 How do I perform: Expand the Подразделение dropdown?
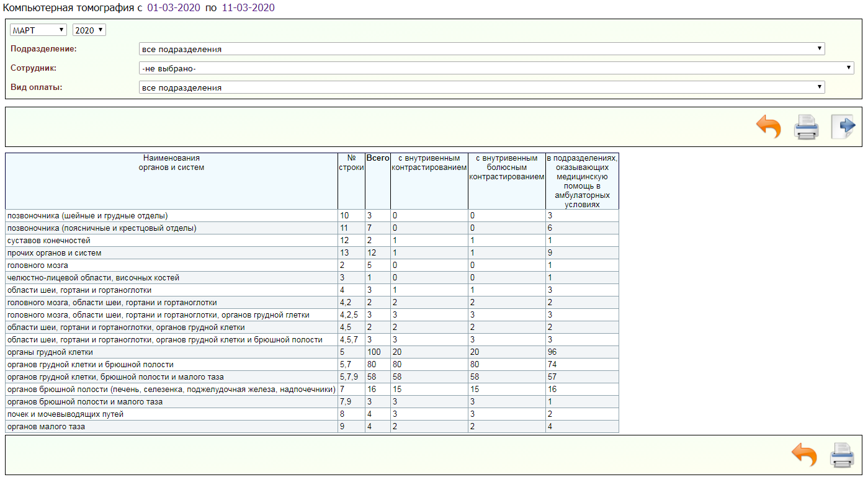point(481,49)
